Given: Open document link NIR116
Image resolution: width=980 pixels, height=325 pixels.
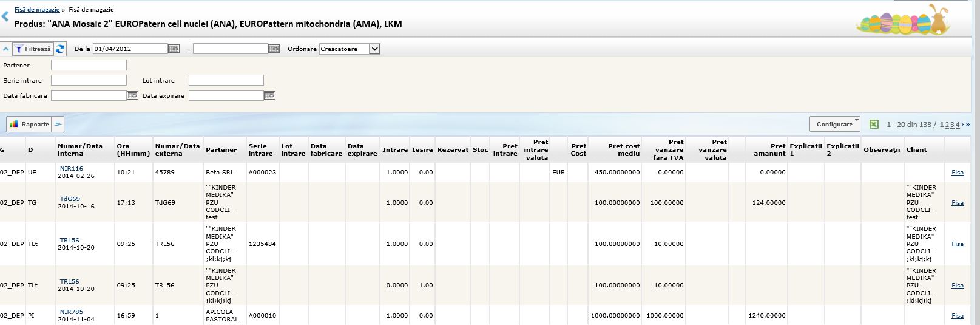Looking at the screenshot, I should click(72, 168).
